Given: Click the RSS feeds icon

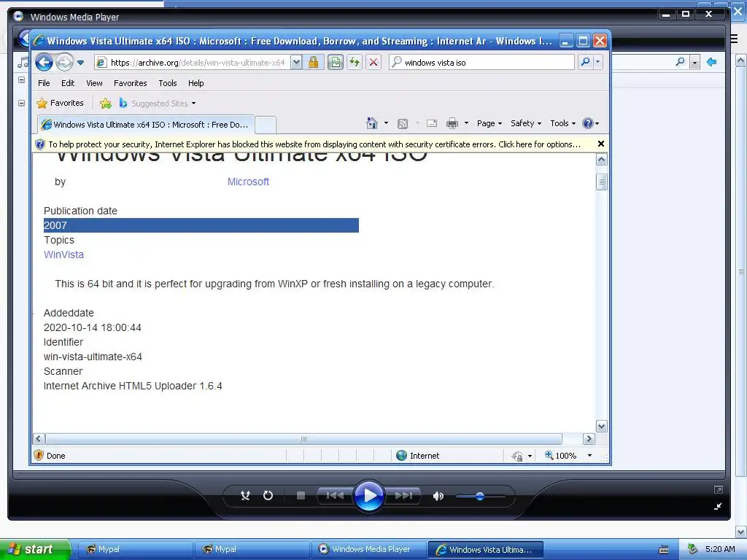Looking at the screenshot, I should coord(403,123).
